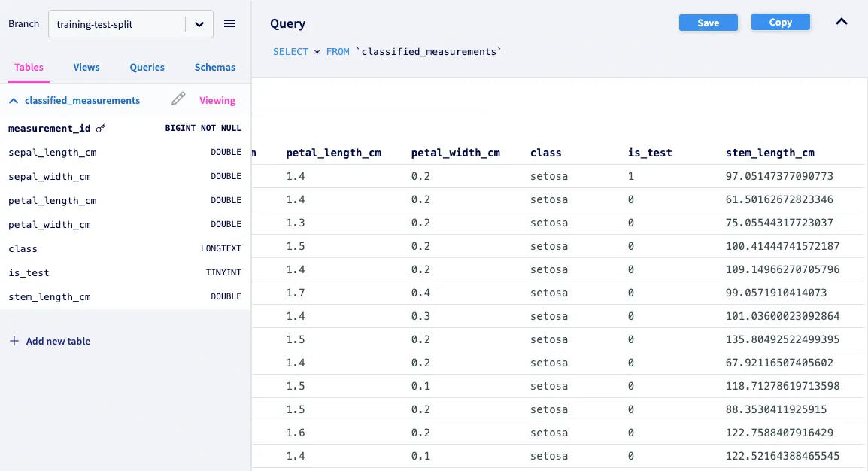Select the sepal_length_cm column in sidebar
The height and width of the screenshot is (471, 868).
coord(53,153)
